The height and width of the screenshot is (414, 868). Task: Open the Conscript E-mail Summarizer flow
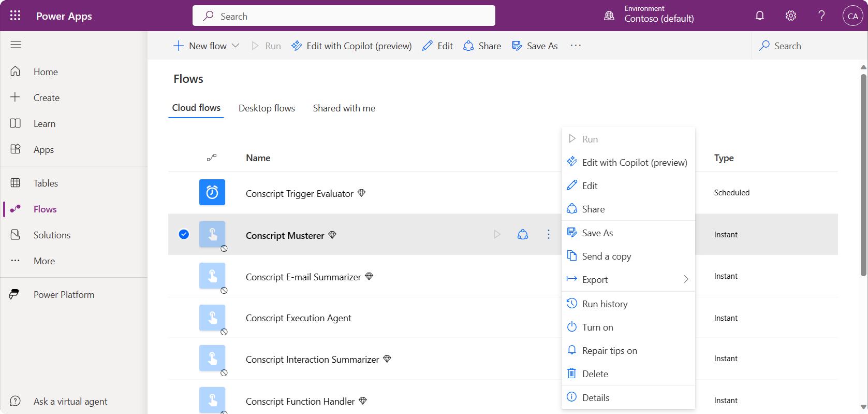click(303, 277)
